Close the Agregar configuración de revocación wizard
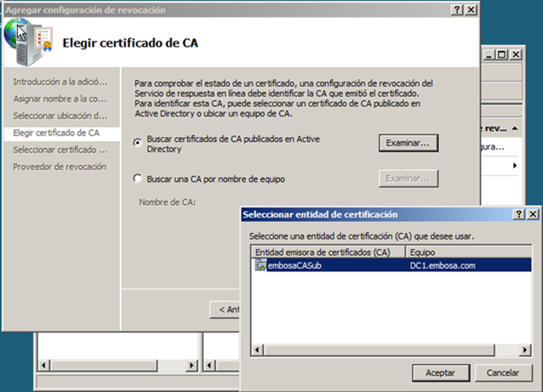 click(x=470, y=9)
